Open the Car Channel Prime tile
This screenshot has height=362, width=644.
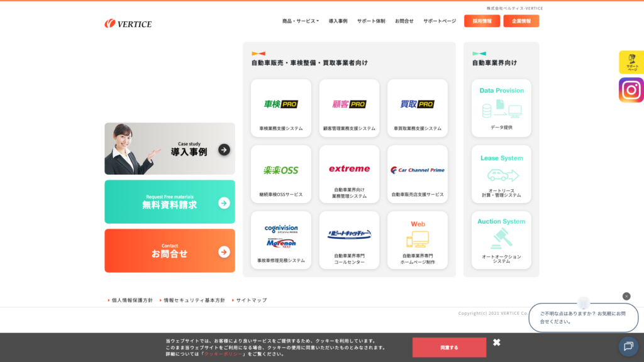[418, 174]
